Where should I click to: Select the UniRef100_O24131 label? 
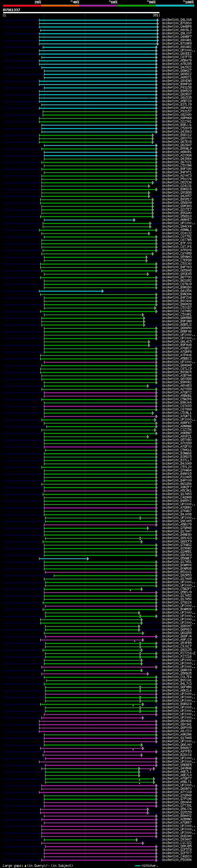(177, 186)
